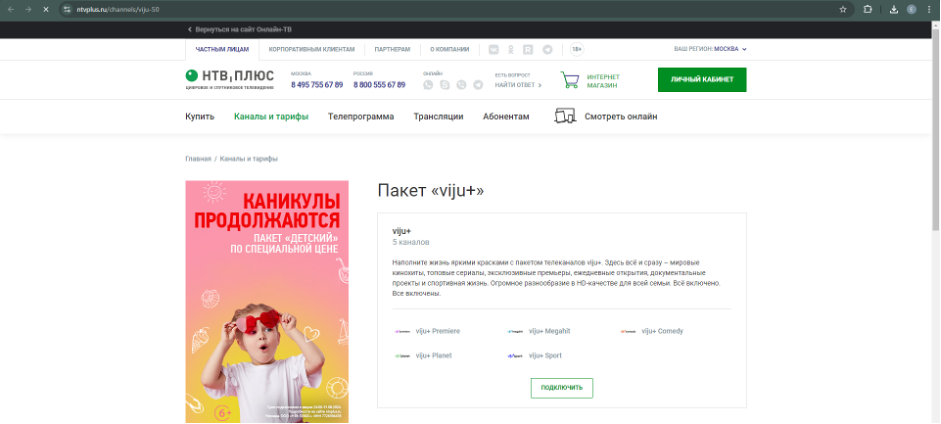Open the Интернет магазин link

tap(603, 81)
